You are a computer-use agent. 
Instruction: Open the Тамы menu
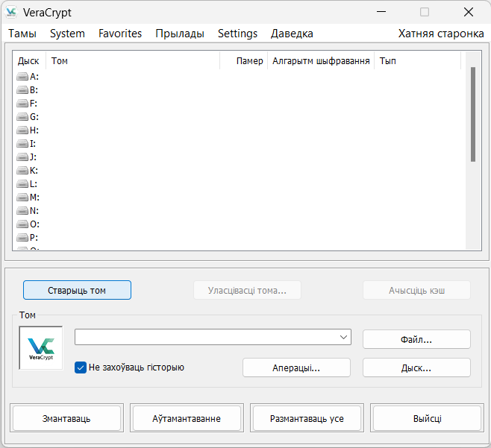point(22,34)
